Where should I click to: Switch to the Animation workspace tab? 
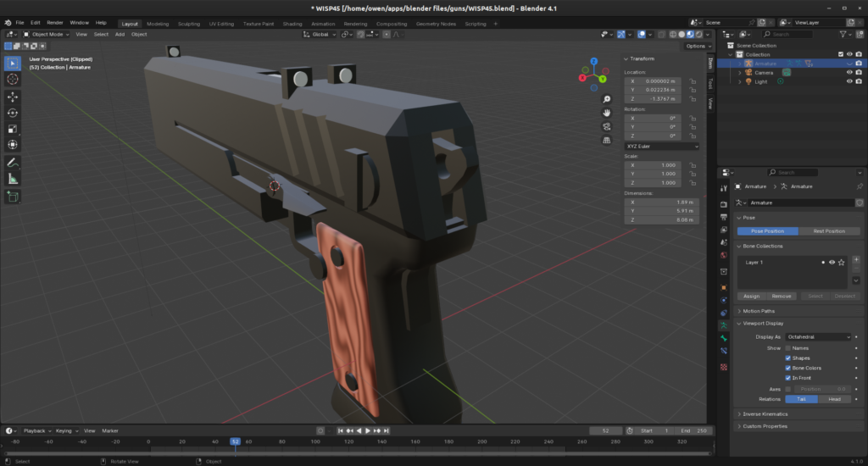pyautogui.click(x=323, y=24)
